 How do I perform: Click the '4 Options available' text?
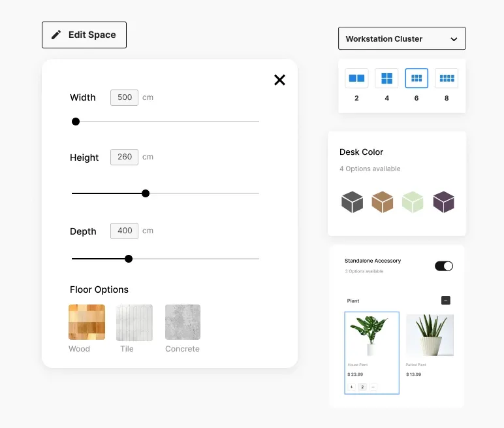click(x=370, y=169)
